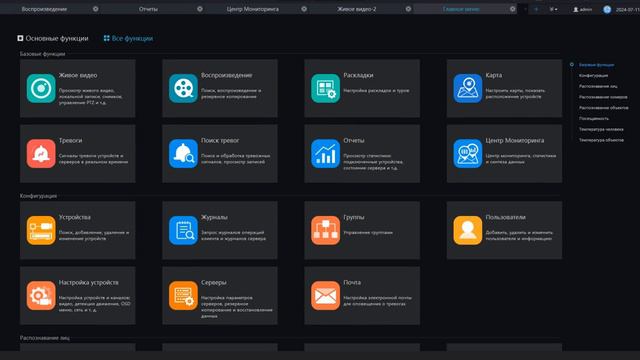Open the Серверы server icon

click(x=183, y=296)
